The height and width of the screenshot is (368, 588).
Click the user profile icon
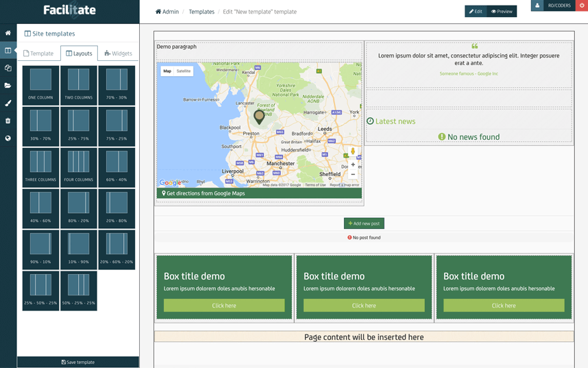(537, 5)
